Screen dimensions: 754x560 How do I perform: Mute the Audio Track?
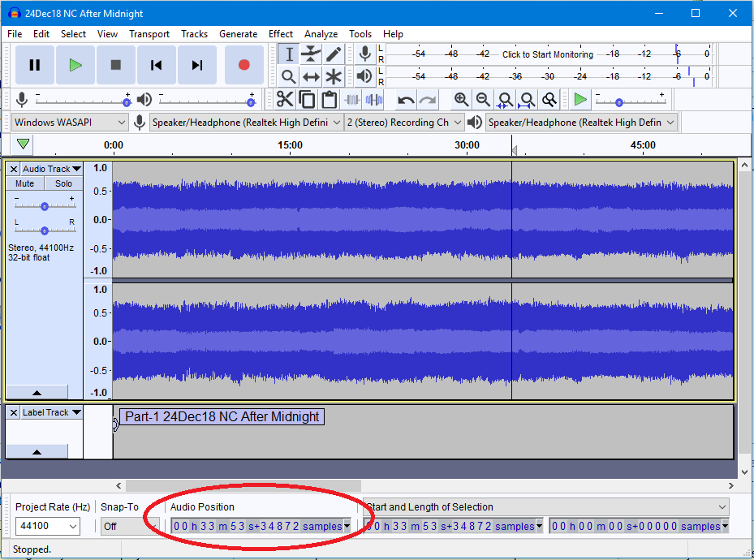pyautogui.click(x=24, y=183)
